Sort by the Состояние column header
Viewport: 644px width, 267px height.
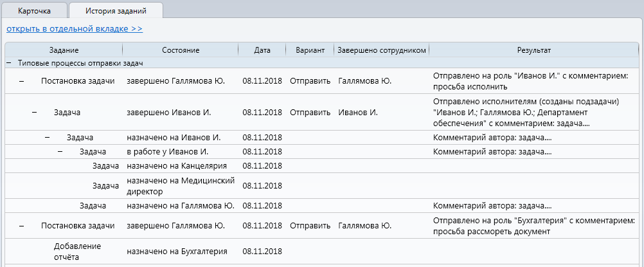181,50
